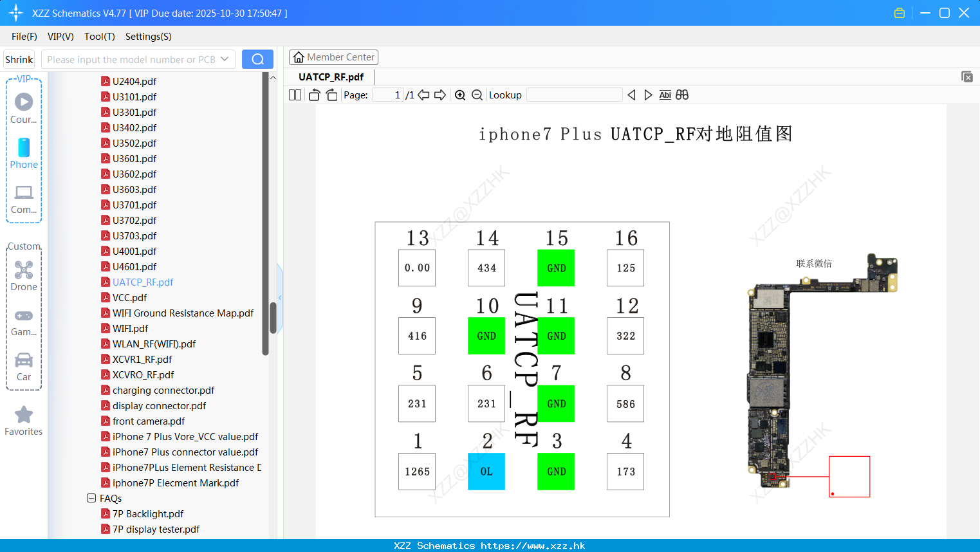Open the Car category
The height and width of the screenshot is (552, 980).
[24, 366]
